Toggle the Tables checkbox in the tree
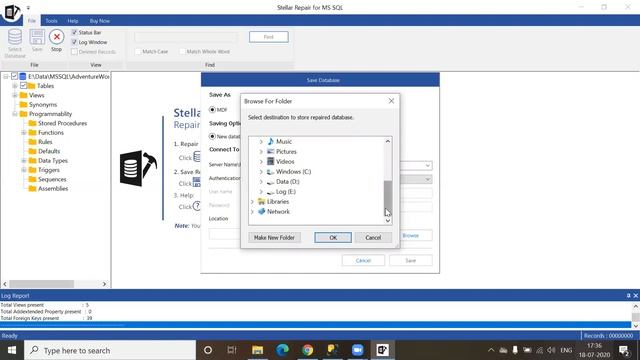Image resolution: width=640 pixels, height=360 pixels. click(x=23, y=86)
